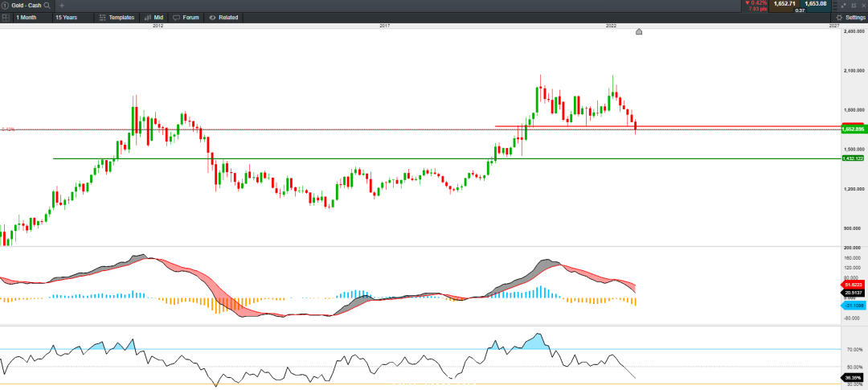This screenshot has width=868, height=390.
Task: Click the search magnifier next to Gold - Cash
Action: tap(48, 5)
